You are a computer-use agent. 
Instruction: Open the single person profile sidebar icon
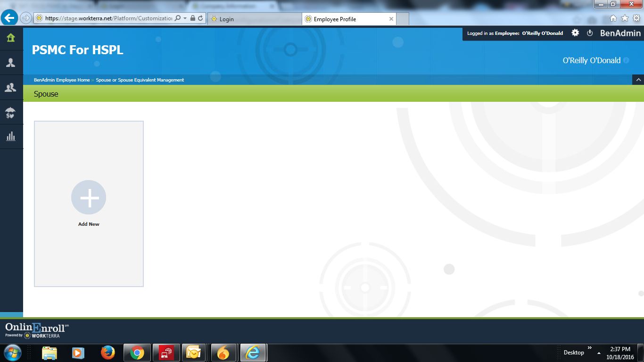[x=10, y=63]
